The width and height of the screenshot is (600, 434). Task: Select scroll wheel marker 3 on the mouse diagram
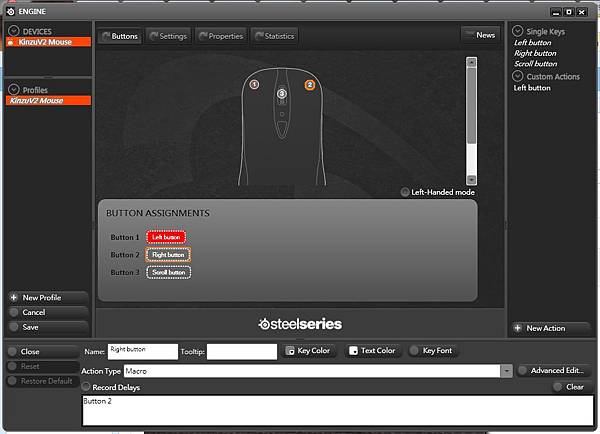coord(282,93)
